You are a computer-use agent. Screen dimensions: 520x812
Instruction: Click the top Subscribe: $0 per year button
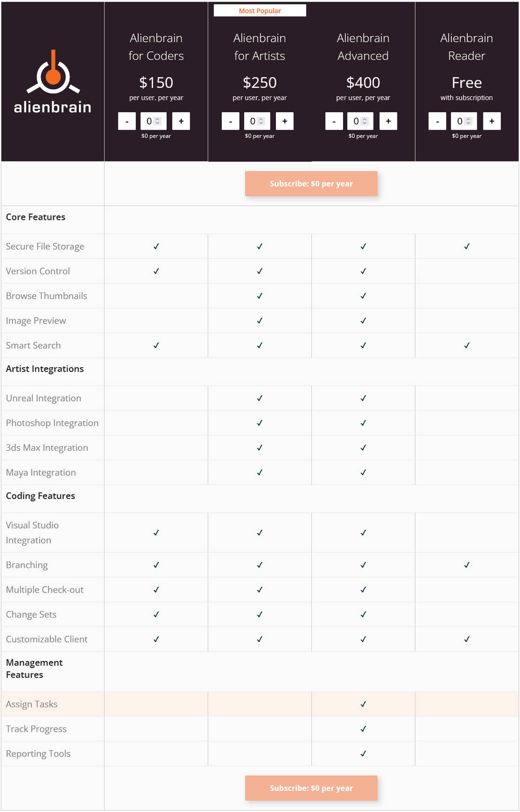(x=311, y=184)
